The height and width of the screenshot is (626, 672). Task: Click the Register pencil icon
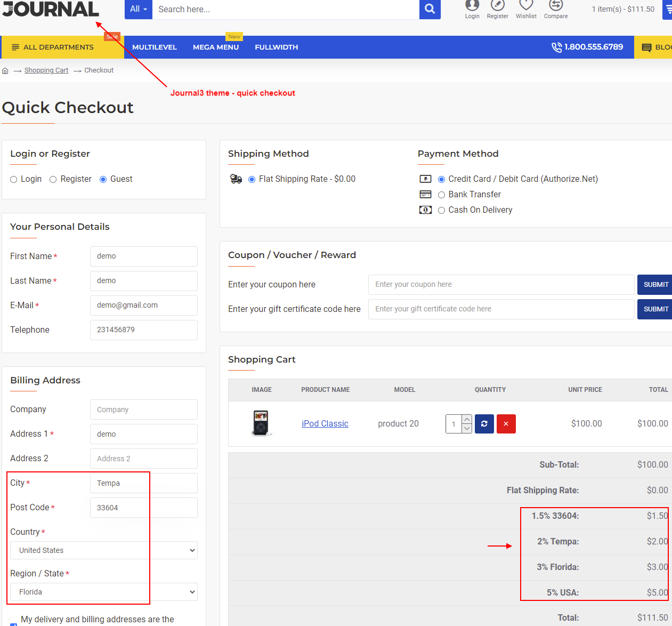[497, 6]
